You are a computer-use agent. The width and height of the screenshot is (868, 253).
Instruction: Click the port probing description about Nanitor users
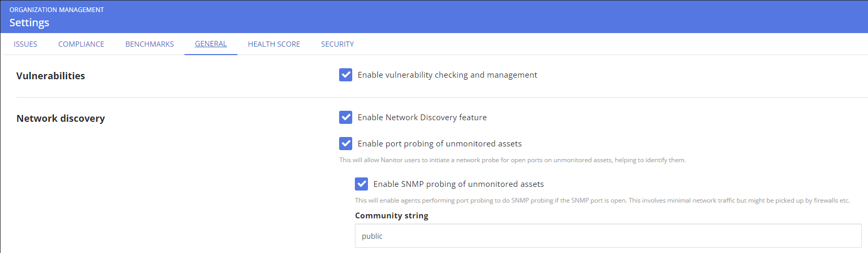coord(512,160)
